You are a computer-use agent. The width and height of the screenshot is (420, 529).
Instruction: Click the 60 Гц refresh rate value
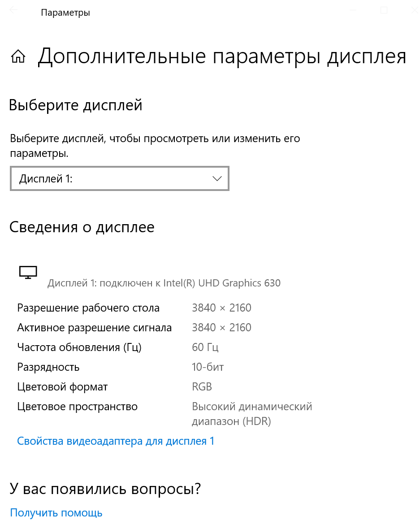tap(205, 347)
